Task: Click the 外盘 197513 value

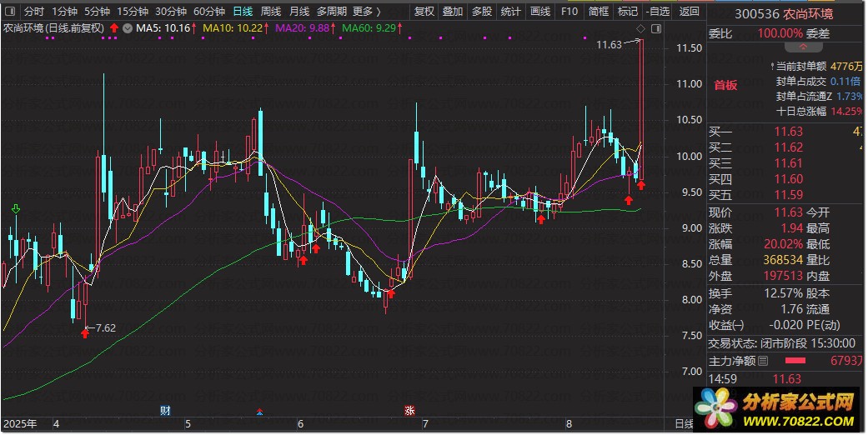Action: point(783,276)
